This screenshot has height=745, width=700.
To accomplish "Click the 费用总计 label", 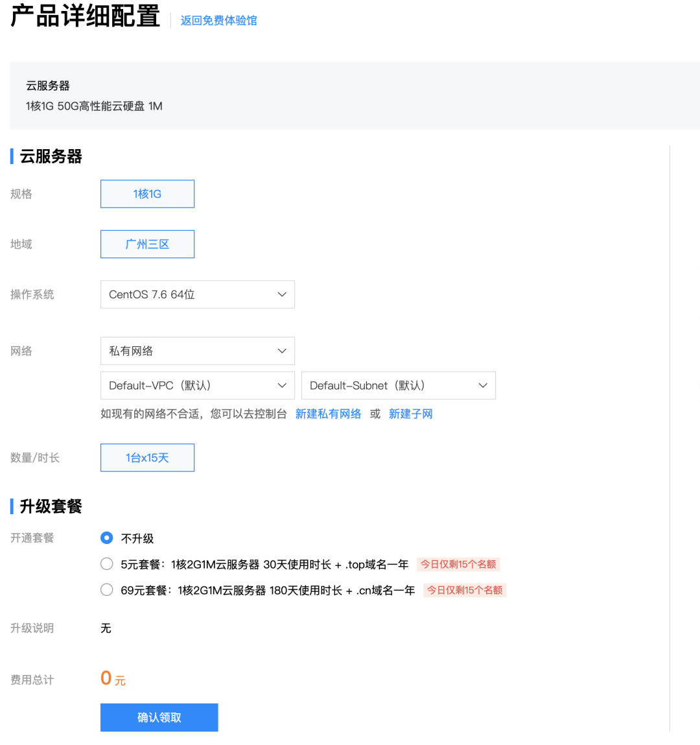I will 32,680.
